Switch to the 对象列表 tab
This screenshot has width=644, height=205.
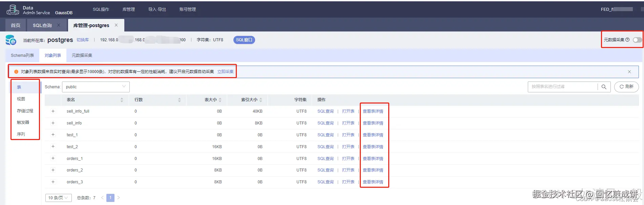coord(53,55)
